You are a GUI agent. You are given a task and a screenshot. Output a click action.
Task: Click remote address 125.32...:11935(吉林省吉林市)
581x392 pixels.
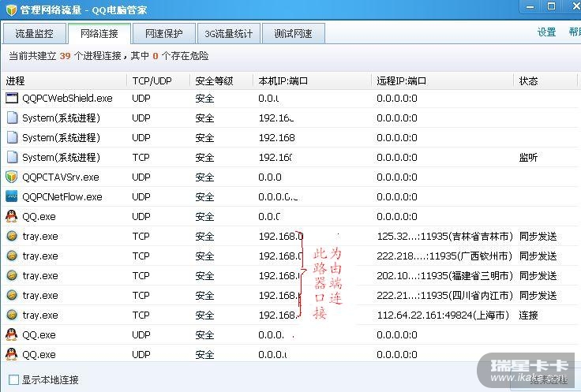click(445, 236)
